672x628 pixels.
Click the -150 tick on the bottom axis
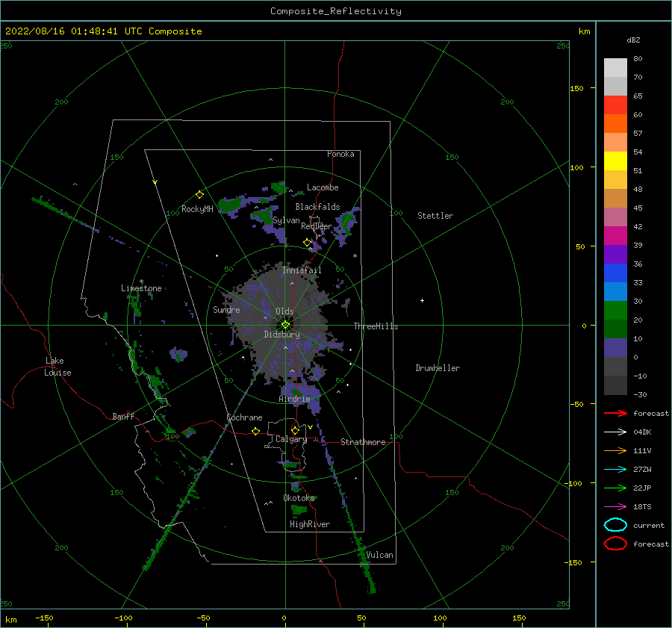coord(44,618)
